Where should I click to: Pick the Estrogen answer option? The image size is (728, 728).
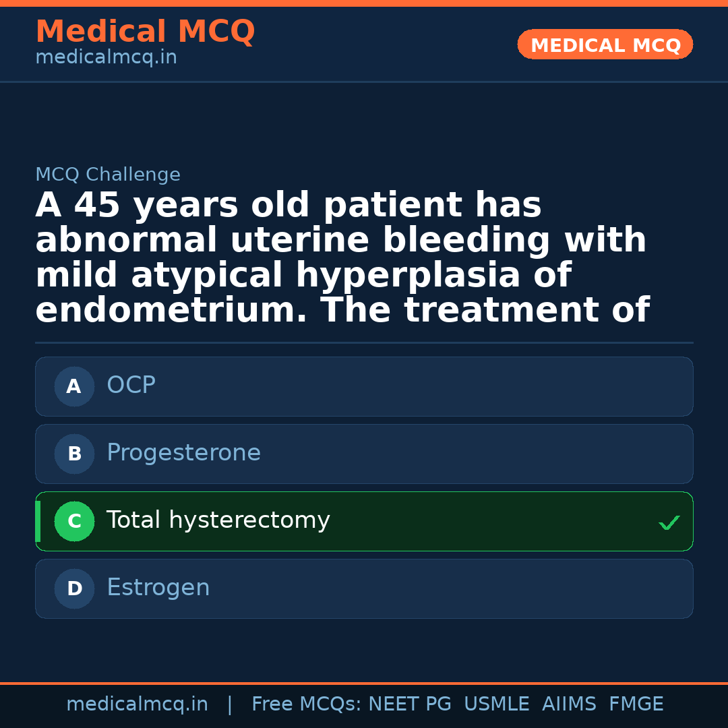(x=364, y=588)
